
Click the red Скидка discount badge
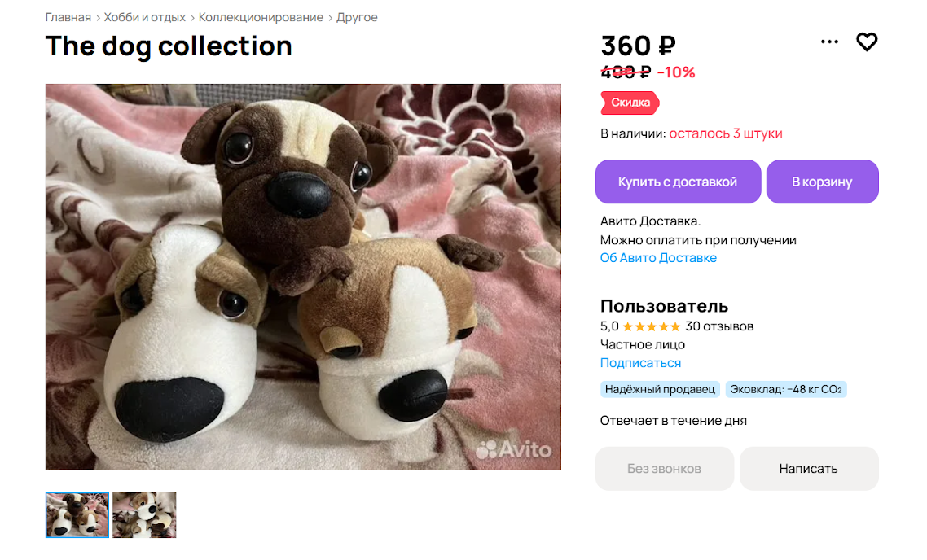[630, 103]
